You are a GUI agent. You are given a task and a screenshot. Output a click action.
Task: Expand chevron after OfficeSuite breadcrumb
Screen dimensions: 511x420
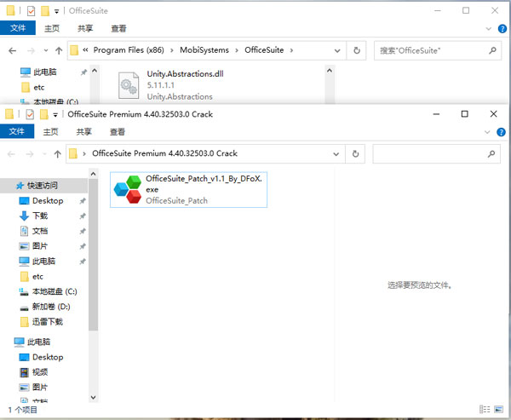pos(291,50)
